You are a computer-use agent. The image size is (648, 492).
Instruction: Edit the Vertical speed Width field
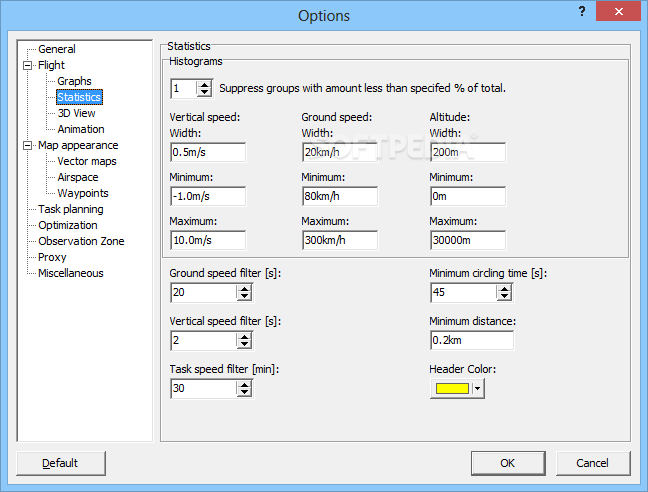pos(208,152)
